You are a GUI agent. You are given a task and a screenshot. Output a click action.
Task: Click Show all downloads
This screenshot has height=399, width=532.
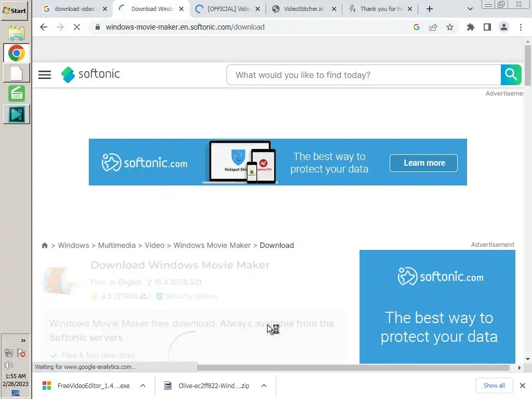pyautogui.click(x=494, y=385)
